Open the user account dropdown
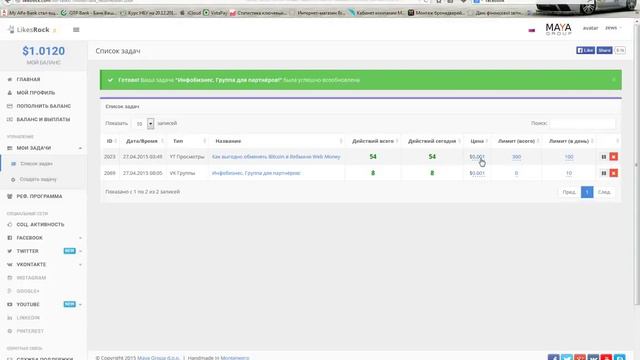Image resolution: width=640 pixels, height=360 pixels. 613,28
